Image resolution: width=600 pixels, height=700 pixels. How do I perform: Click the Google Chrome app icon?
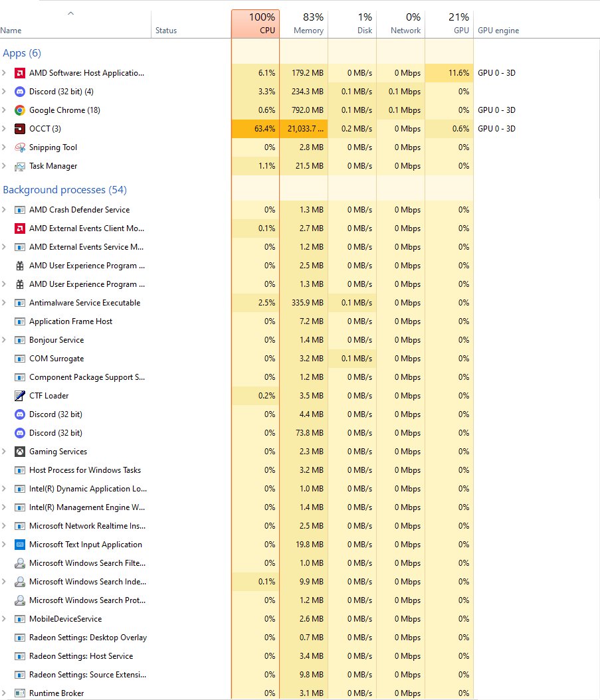point(20,110)
